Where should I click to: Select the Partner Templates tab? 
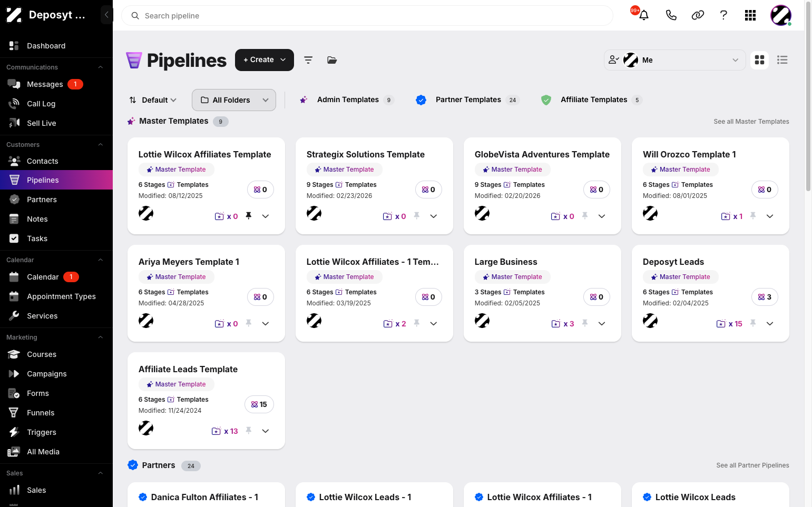click(467, 100)
